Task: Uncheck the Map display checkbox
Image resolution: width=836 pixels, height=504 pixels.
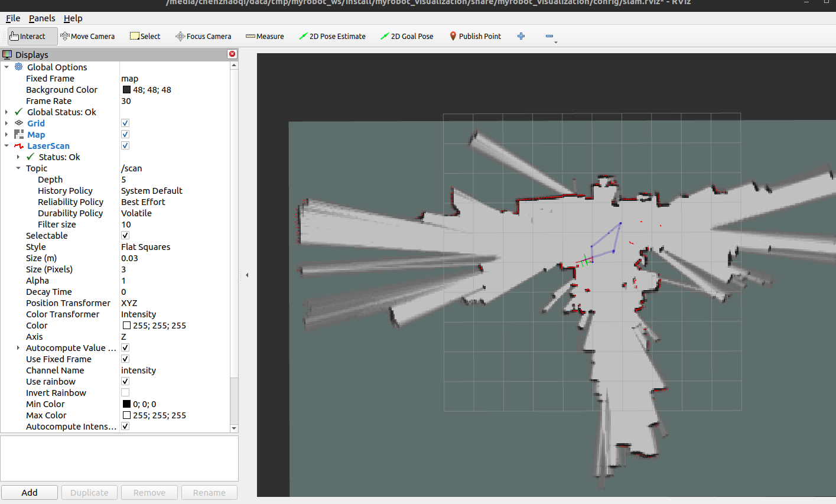Action: click(x=125, y=134)
